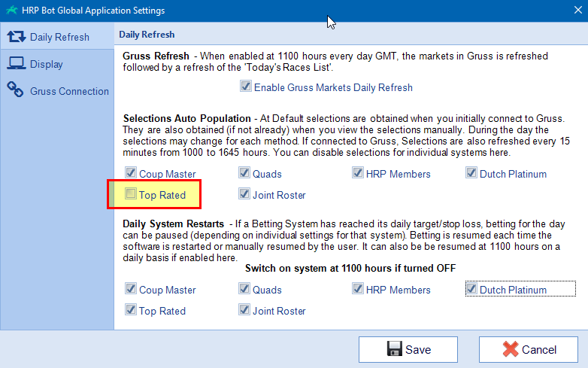The height and width of the screenshot is (368, 588).
Task: Click the 'HRP Bot Global Application Settings' title
Action: pos(93,11)
